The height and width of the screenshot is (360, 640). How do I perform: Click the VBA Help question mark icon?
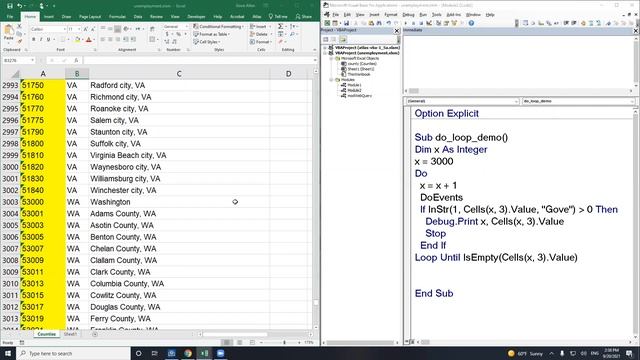[471, 23]
